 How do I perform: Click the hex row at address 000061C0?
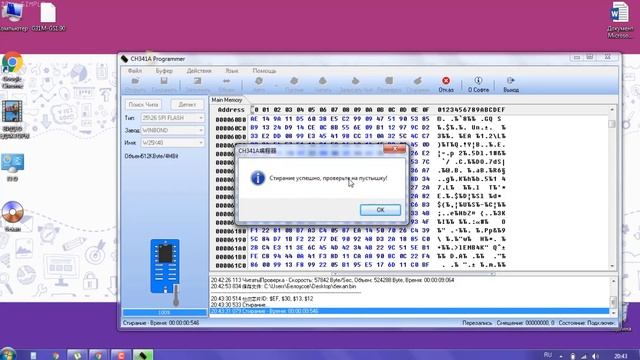click(361, 265)
